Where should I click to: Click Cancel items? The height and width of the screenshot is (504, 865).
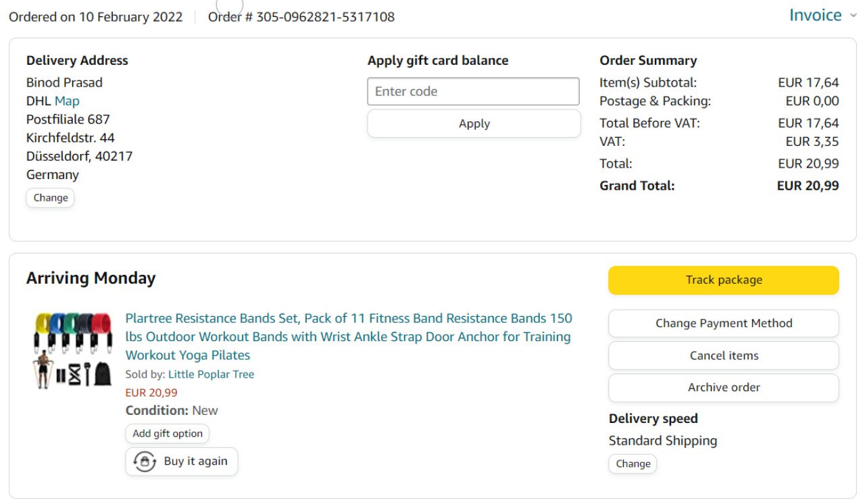(x=723, y=355)
